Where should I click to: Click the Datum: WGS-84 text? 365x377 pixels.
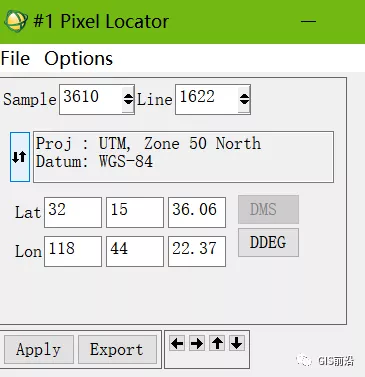(x=94, y=162)
